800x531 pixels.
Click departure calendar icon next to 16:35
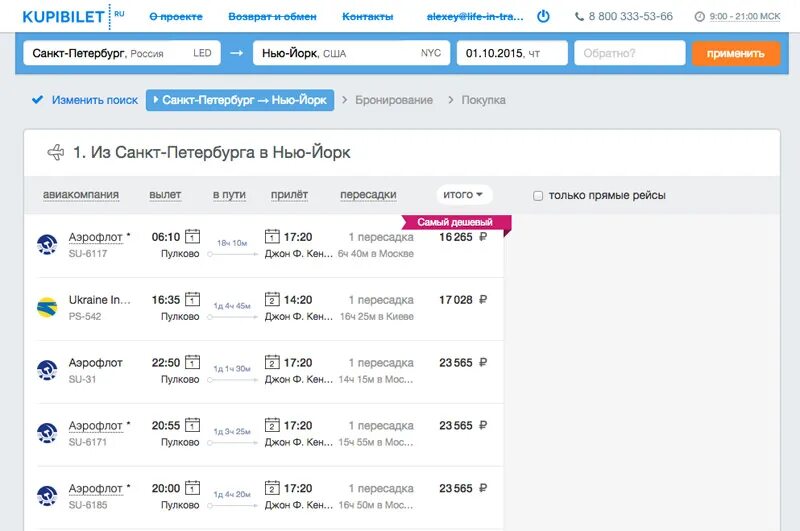tap(192, 299)
